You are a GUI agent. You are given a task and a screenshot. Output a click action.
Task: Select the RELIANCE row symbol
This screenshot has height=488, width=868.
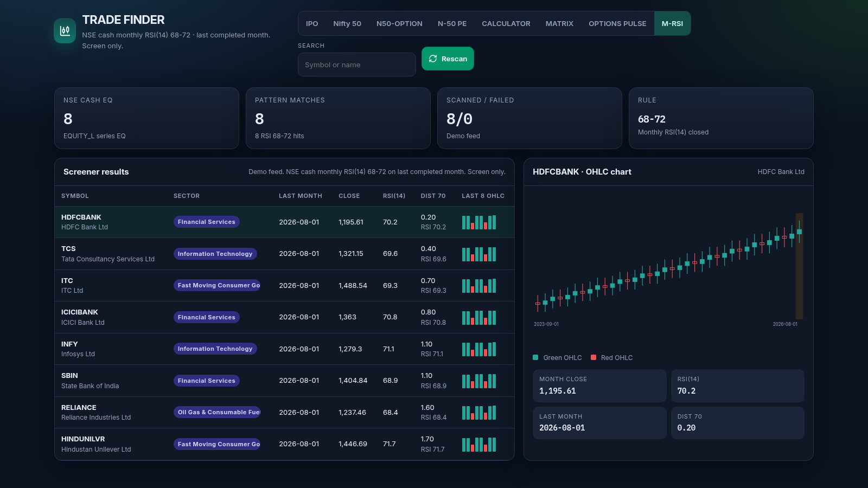79,407
